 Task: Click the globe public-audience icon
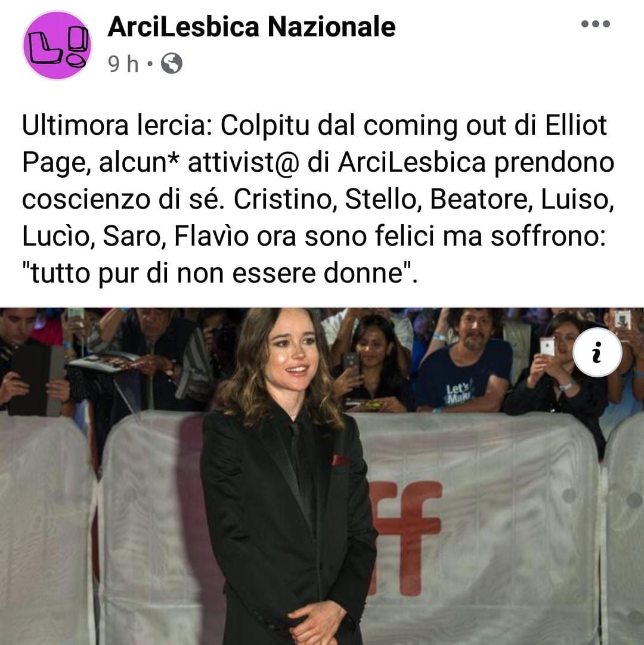[x=171, y=64]
